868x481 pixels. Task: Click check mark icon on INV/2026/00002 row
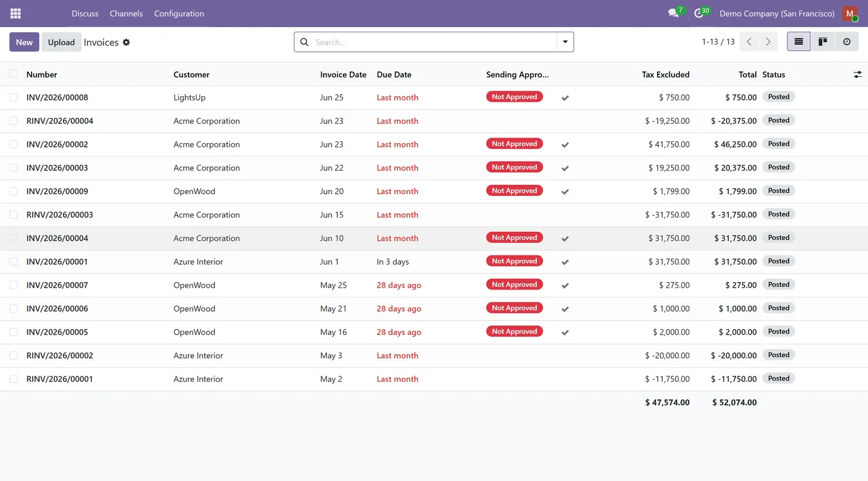click(565, 145)
